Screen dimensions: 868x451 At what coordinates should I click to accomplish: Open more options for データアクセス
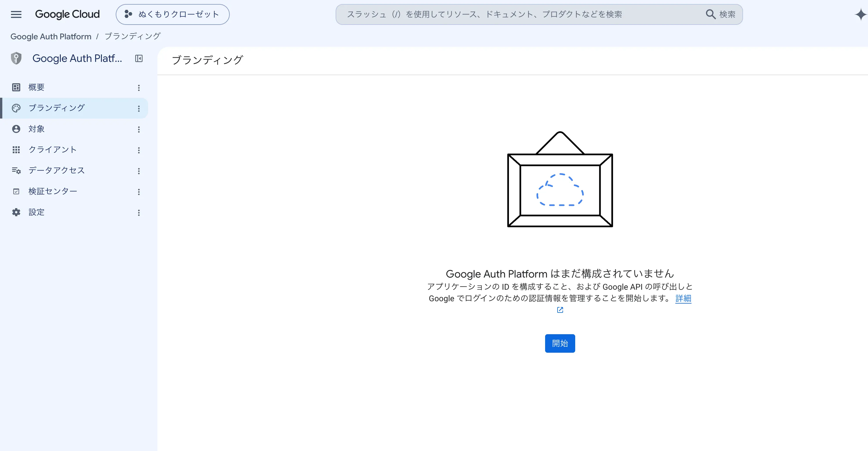[139, 171]
